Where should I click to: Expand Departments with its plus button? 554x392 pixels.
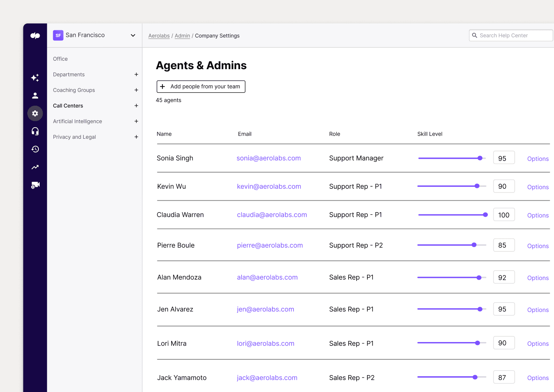pyautogui.click(x=136, y=74)
